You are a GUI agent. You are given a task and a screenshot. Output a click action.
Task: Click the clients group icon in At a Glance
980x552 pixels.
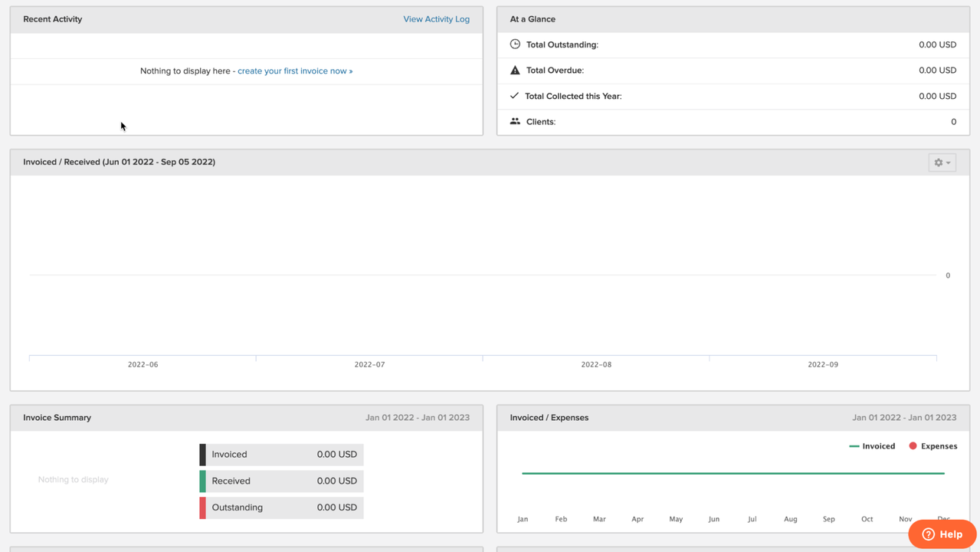513,121
